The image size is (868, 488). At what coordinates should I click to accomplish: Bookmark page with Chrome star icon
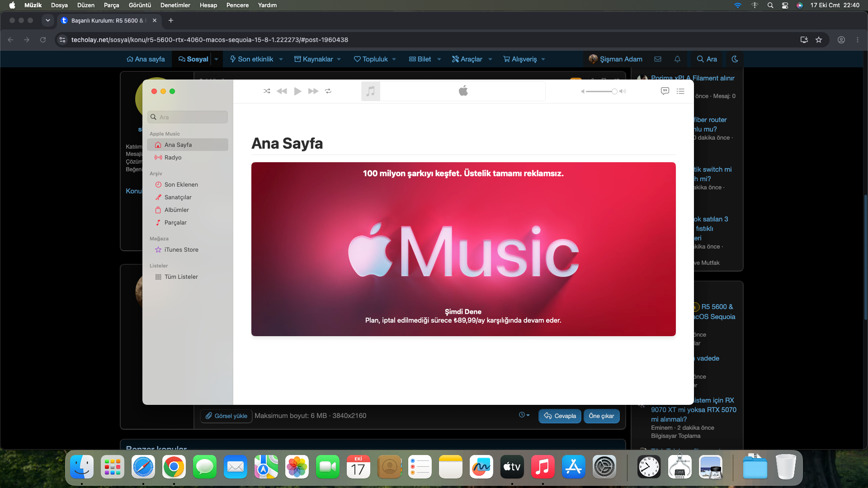819,40
